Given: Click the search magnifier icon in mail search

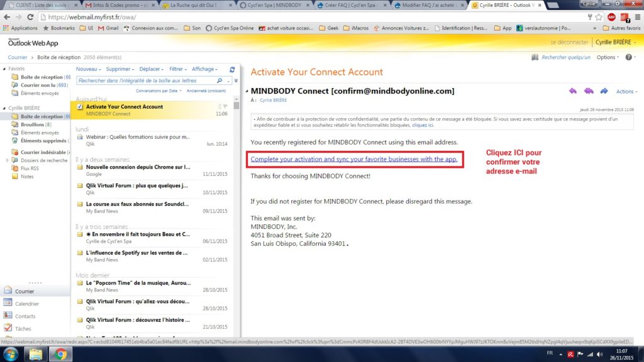Looking at the screenshot, I should click(219, 80).
